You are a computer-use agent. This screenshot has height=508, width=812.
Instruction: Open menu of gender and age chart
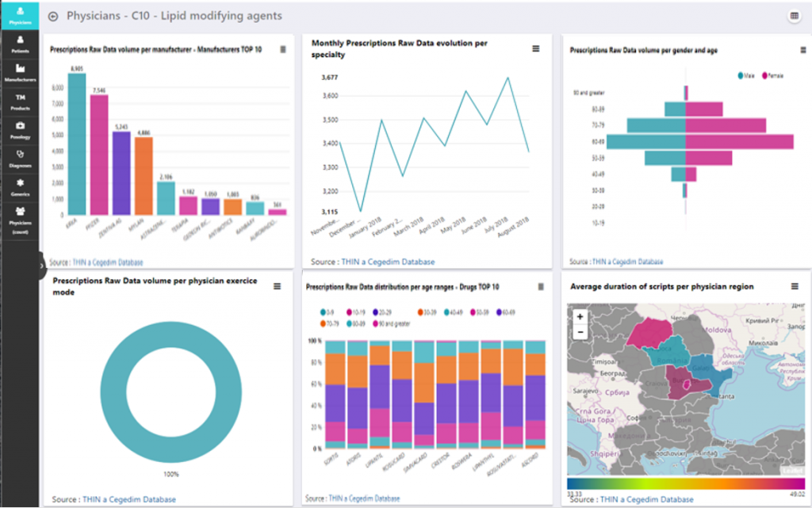click(x=803, y=50)
